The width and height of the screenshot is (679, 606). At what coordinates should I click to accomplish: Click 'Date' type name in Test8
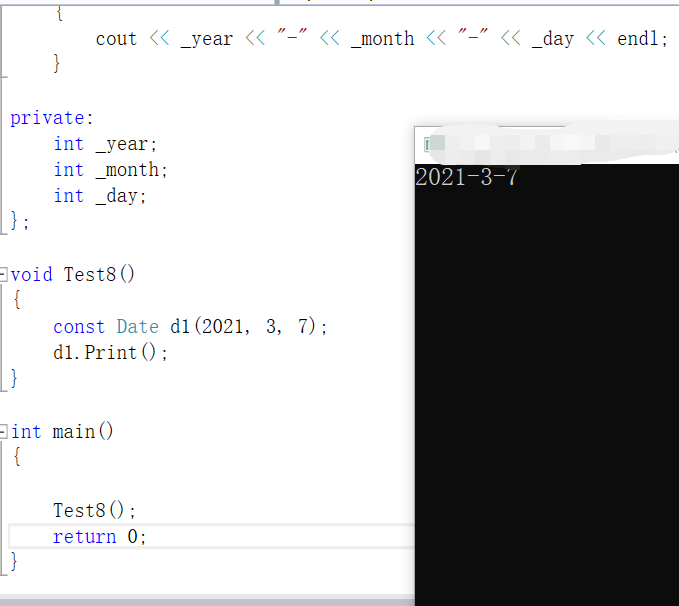pos(138,327)
